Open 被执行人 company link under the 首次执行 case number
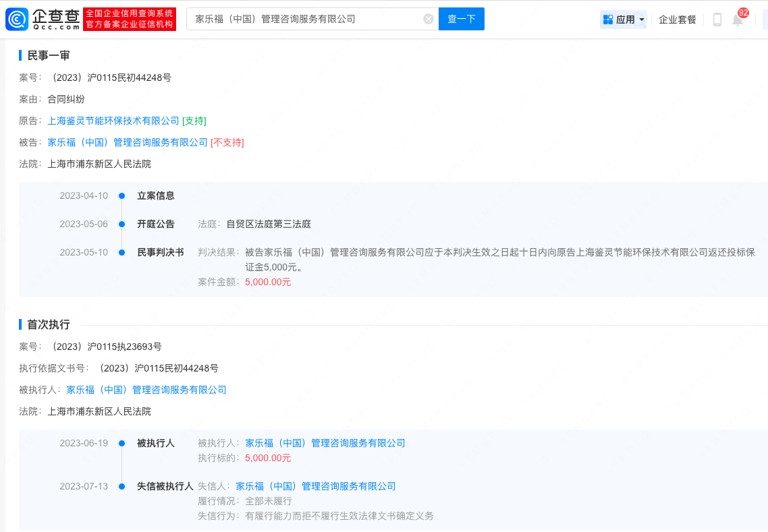This screenshot has height=532, width=768. tap(146, 390)
